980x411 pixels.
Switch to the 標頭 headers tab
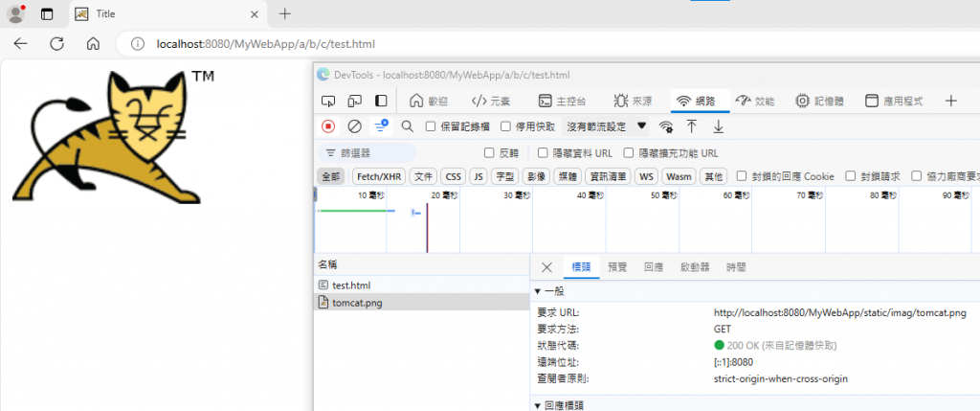581,267
